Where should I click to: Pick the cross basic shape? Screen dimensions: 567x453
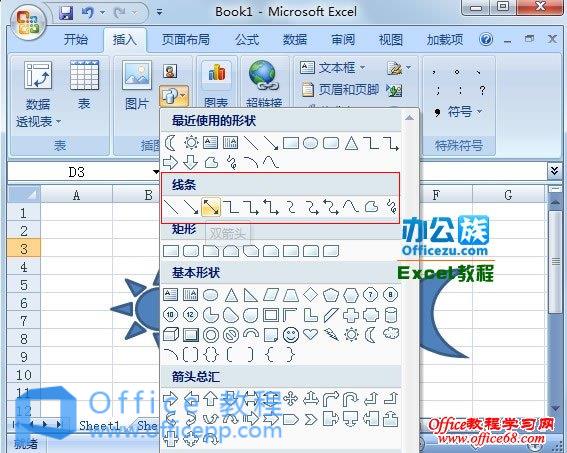click(x=351, y=315)
